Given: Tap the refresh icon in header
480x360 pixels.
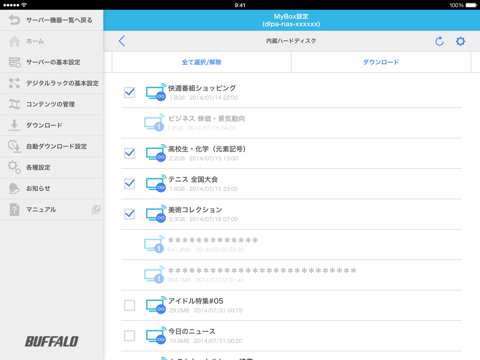Looking at the screenshot, I should coord(439,41).
